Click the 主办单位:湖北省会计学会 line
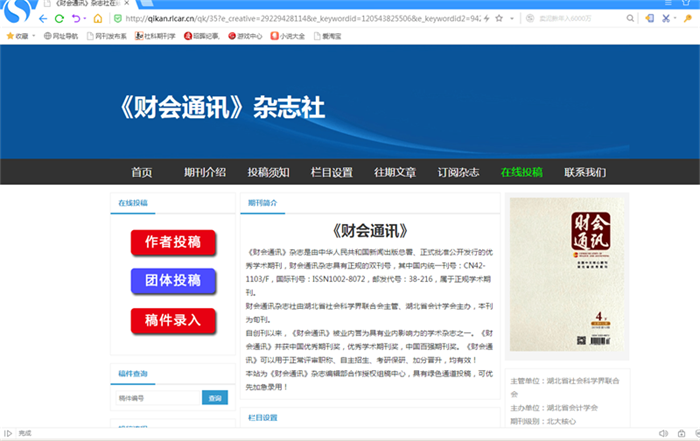 (x=554, y=408)
